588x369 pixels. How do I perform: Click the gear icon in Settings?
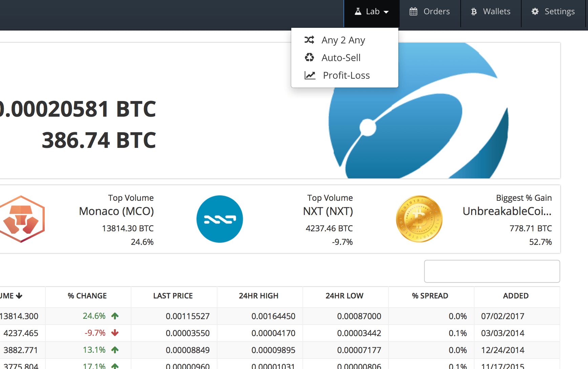click(535, 12)
